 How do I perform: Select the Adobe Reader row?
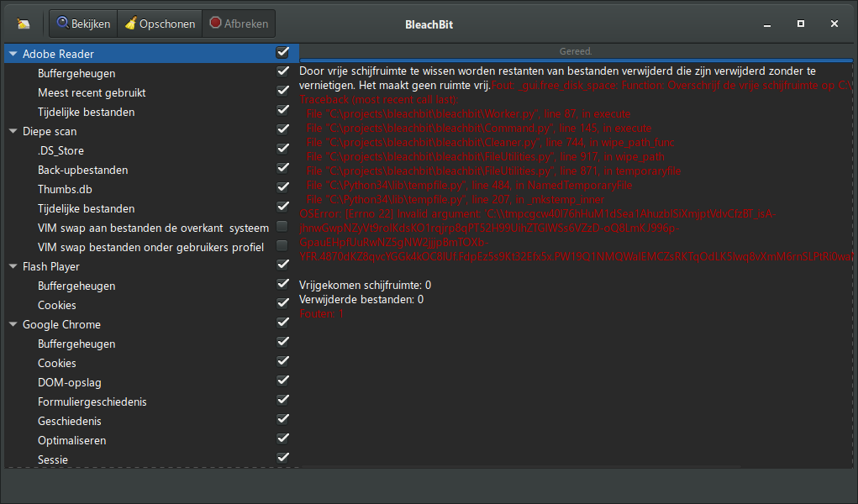[x=151, y=54]
